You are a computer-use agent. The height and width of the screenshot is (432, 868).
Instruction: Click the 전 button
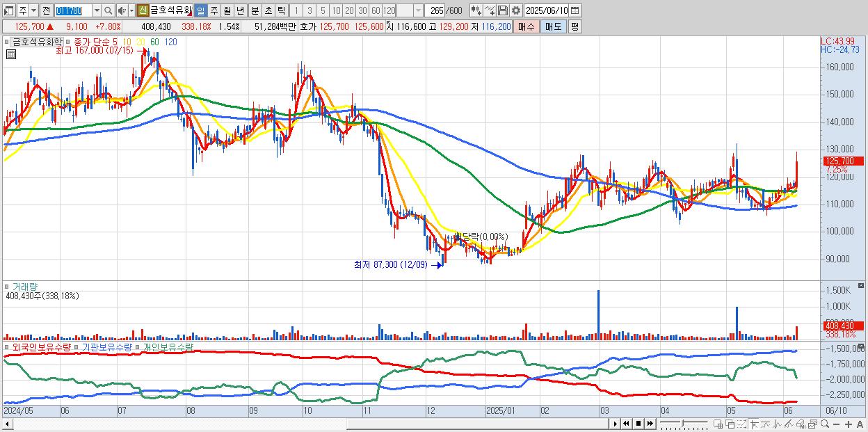click(x=46, y=10)
